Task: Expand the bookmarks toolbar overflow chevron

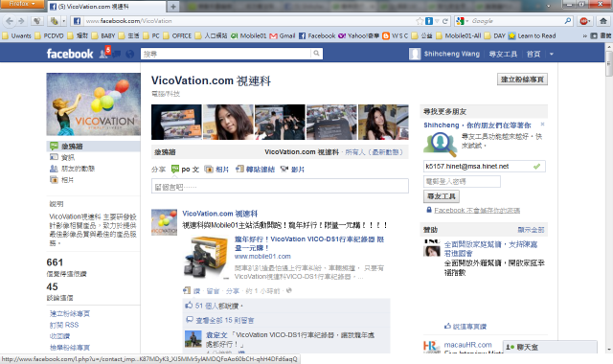Action: [x=585, y=36]
